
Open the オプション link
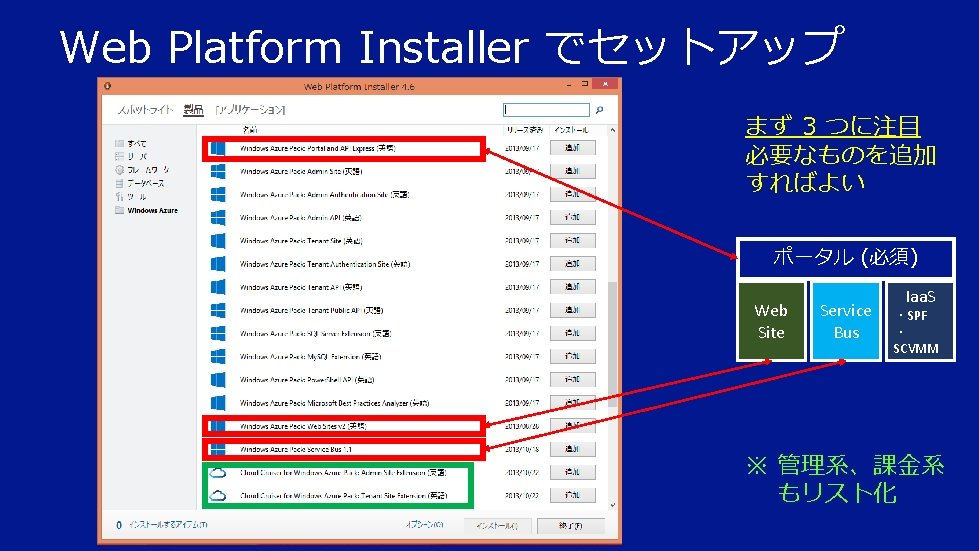coord(425,525)
